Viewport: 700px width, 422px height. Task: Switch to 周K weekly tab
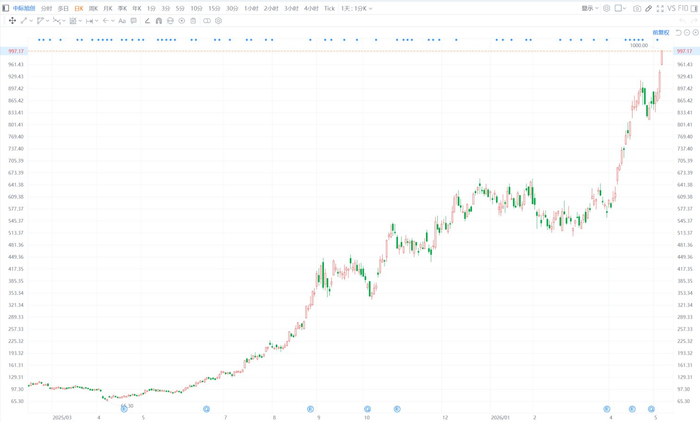(93, 8)
